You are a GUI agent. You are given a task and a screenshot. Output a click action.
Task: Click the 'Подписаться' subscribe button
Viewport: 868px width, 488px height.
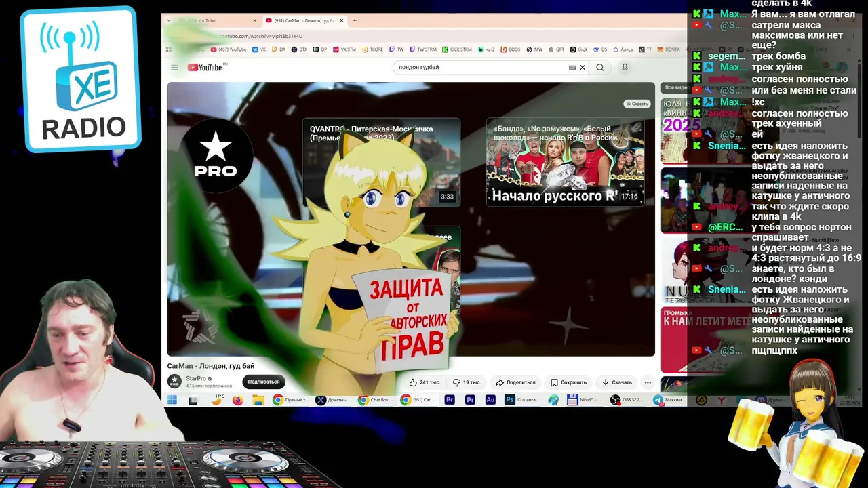click(264, 382)
